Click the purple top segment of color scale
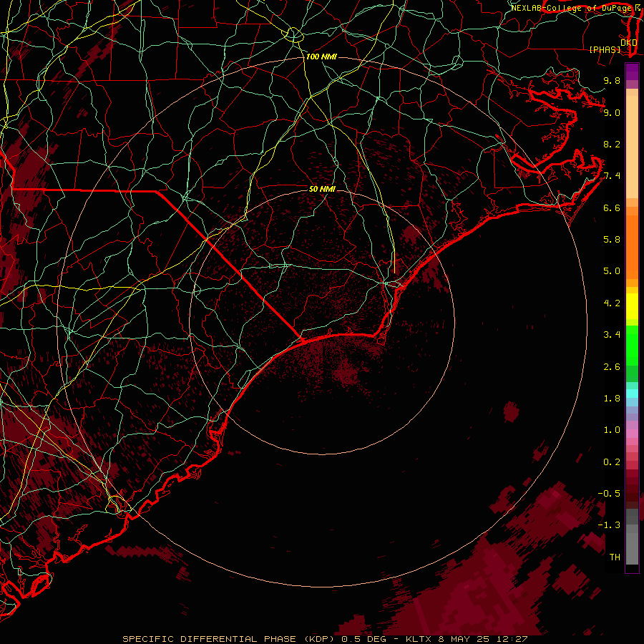This screenshot has height=644, width=644. pyautogui.click(x=632, y=72)
